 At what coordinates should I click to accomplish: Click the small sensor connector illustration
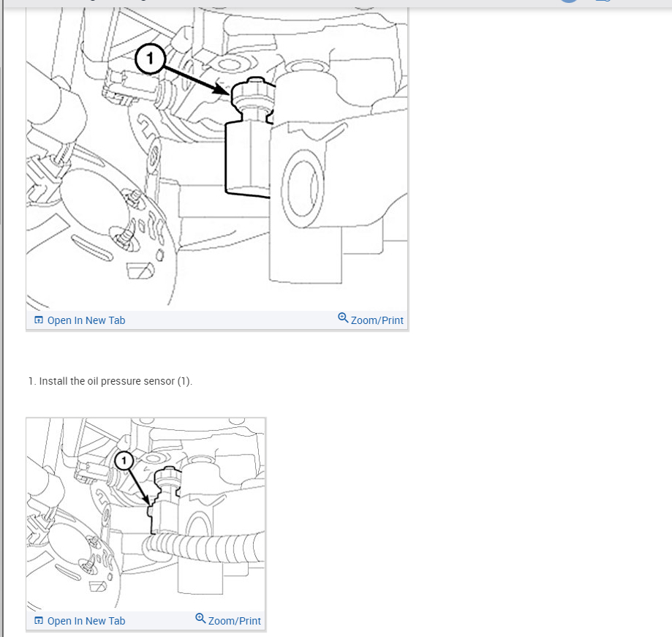146,514
